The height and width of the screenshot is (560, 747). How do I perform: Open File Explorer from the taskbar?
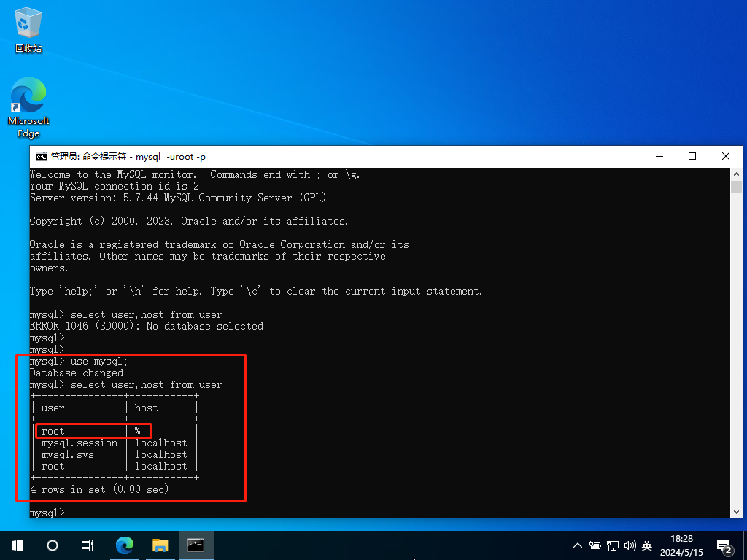pyautogui.click(x=160, y=545)
